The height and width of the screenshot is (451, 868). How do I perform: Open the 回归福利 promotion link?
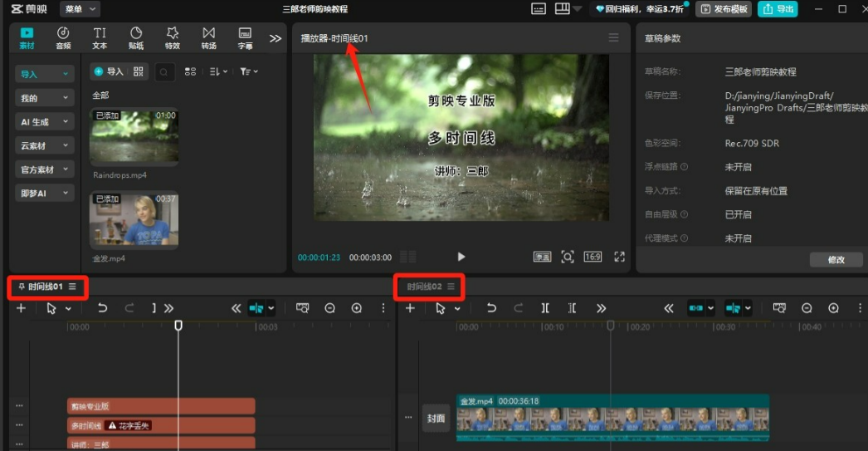point(639,9)
